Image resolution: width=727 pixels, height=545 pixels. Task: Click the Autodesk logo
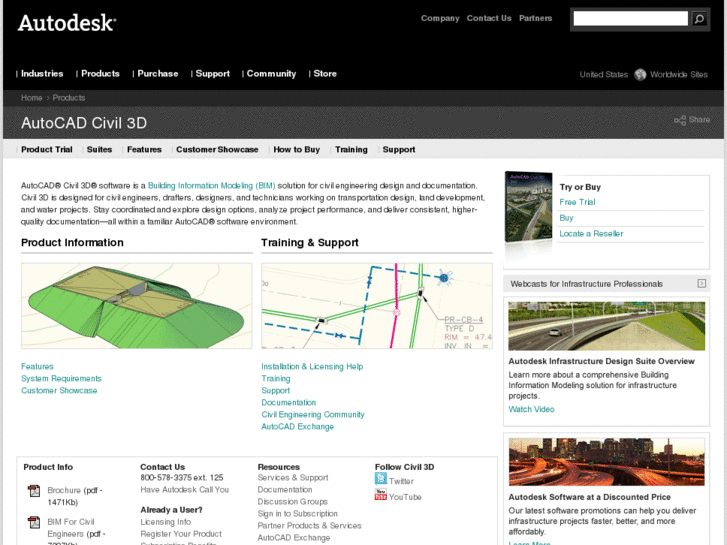(67, 23)
